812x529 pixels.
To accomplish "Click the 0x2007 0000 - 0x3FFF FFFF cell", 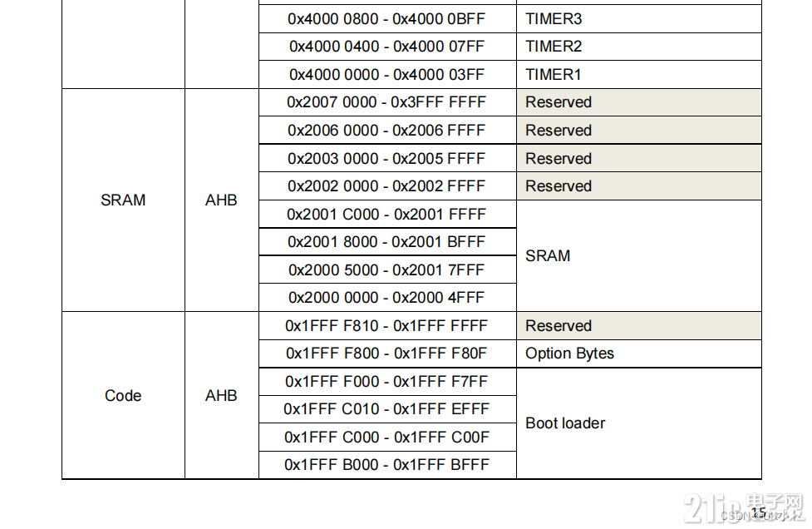I will (386, 102).
